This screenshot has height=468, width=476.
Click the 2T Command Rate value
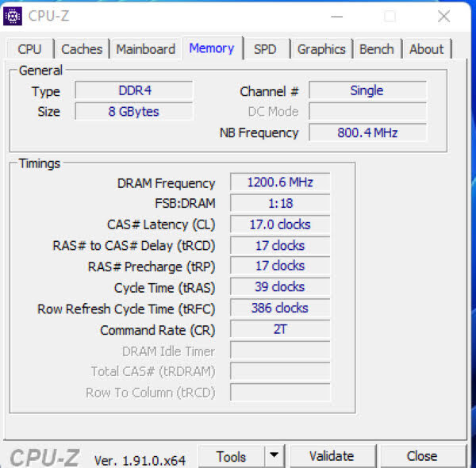[x=280, y=329]
